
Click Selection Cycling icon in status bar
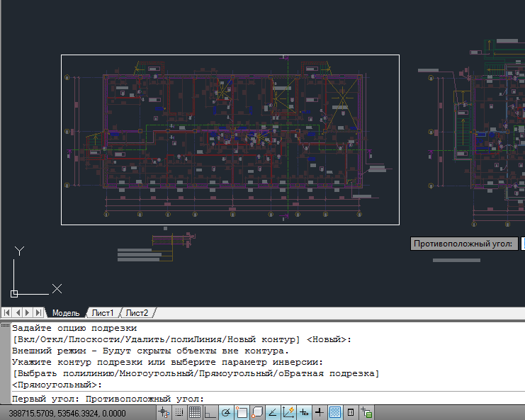(x=366, y=412)
